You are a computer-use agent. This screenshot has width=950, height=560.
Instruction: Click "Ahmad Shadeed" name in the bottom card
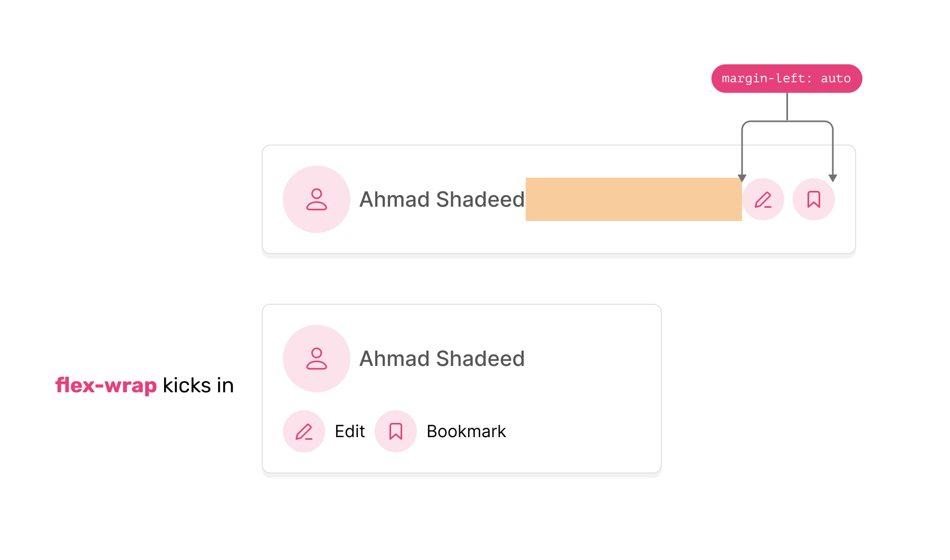click(x=442, y=359)
